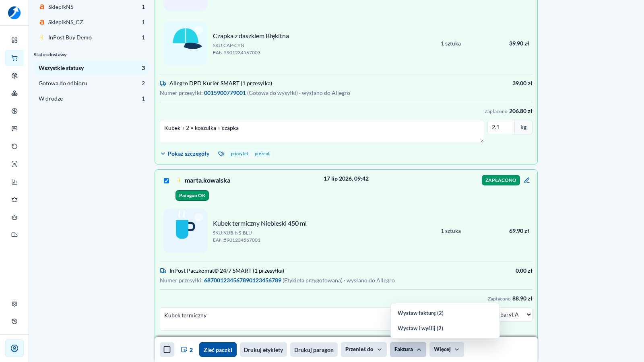
Task: Select the W drodze status filter
Action: point(92,99)
